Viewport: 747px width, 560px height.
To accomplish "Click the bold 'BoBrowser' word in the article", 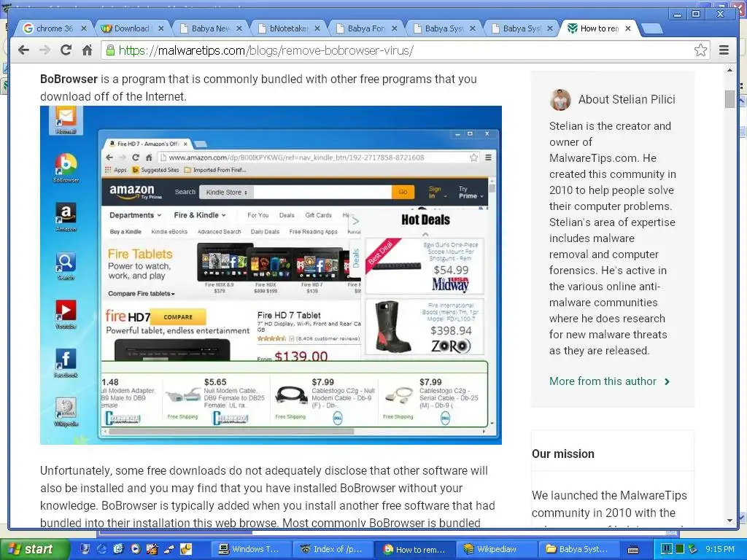I will point(69,79).
